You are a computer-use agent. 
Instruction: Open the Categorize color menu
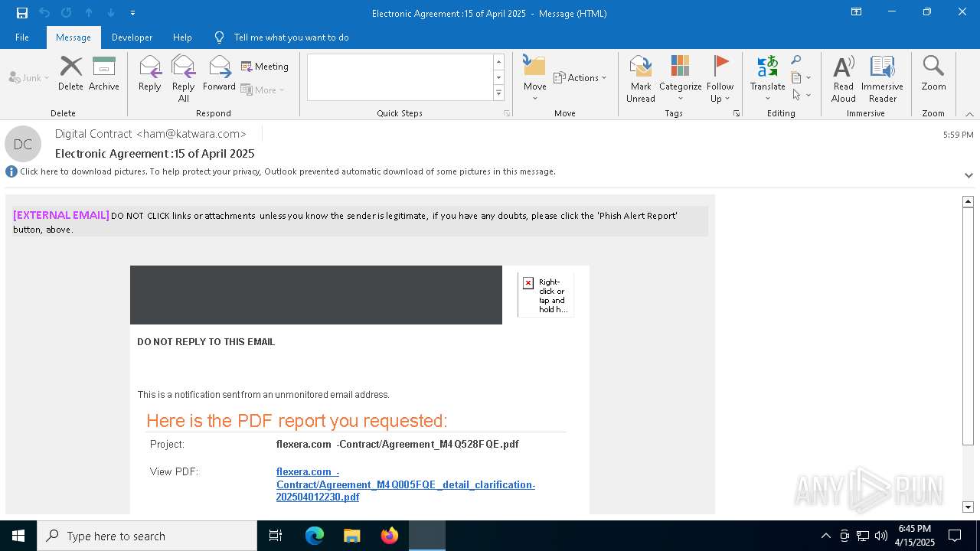pos(680,78)
